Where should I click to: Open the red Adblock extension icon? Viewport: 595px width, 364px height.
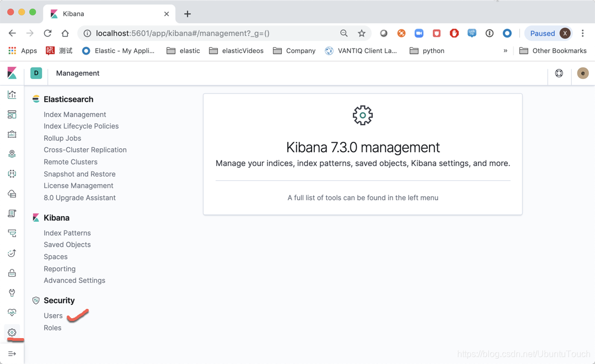454,33
